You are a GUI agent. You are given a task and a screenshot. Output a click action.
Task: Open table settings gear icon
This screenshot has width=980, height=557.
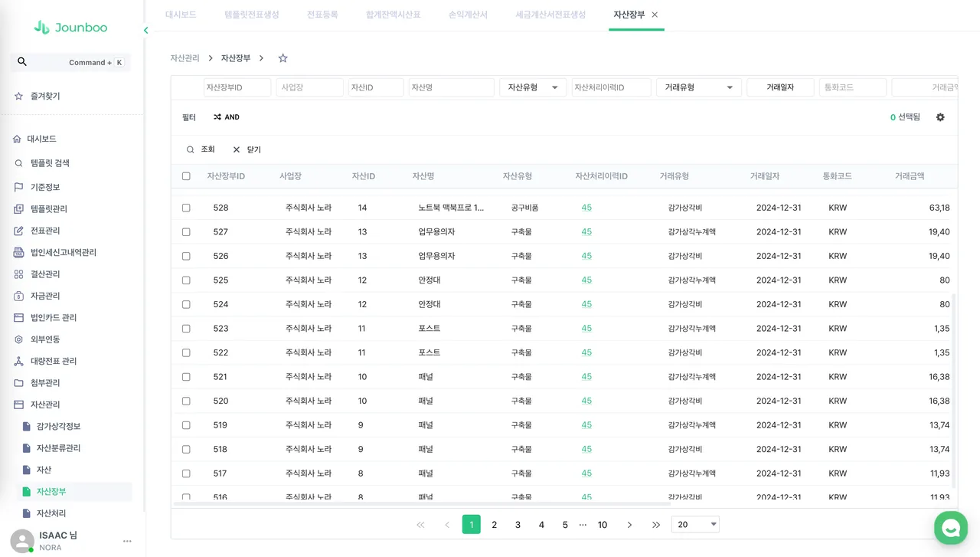coord(940,117)
